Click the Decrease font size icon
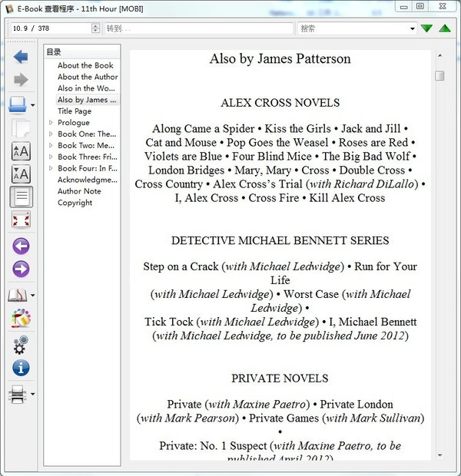This screenshot has height=476, width=461. point(21,174)
